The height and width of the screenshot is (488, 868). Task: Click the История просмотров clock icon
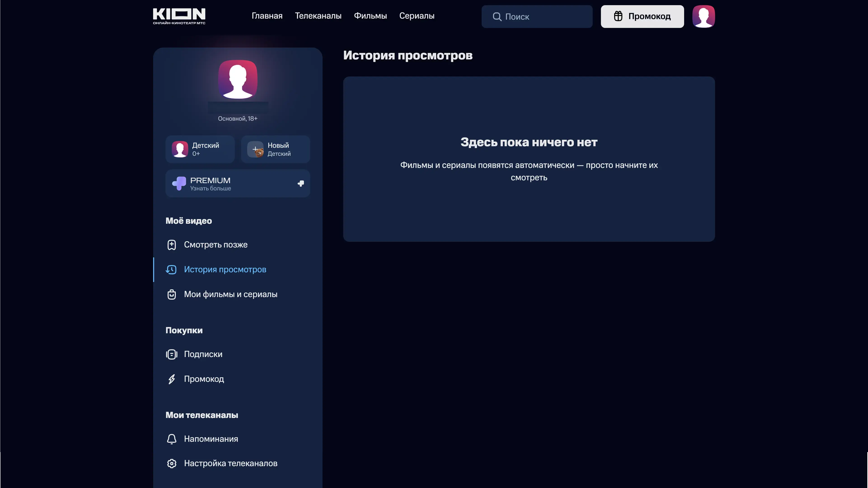coord(171,270)
